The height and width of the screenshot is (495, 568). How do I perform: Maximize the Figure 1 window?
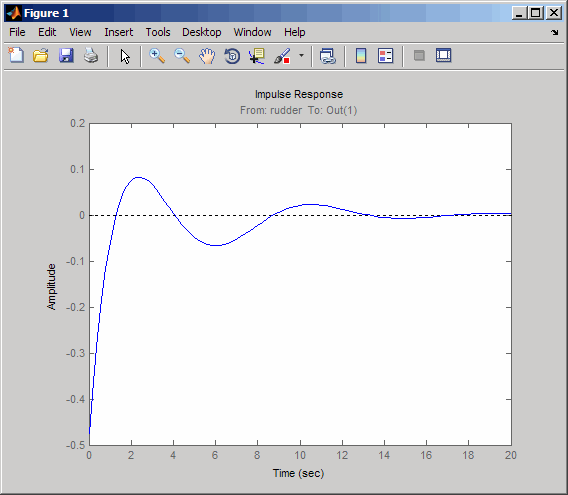[x=536, y=13]
